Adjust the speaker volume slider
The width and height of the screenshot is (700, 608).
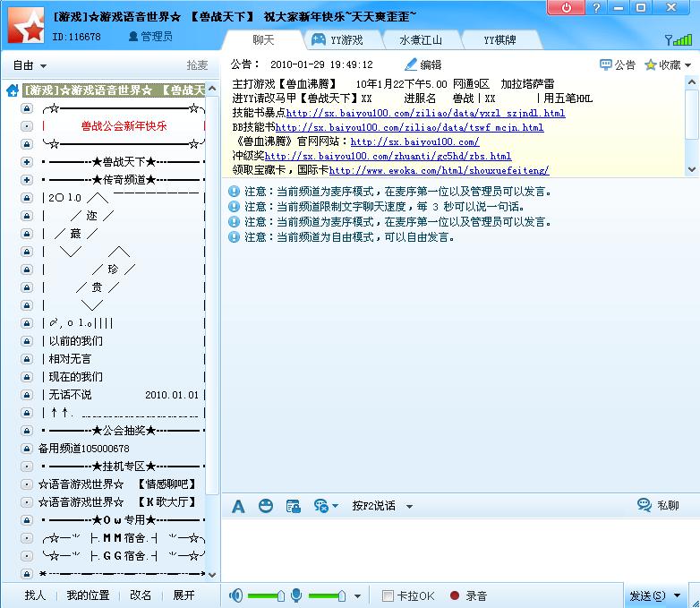[x=280, y=595]
